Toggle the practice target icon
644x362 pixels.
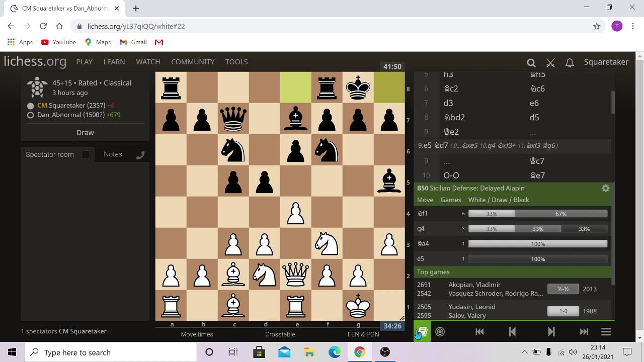tap(440, 332)
